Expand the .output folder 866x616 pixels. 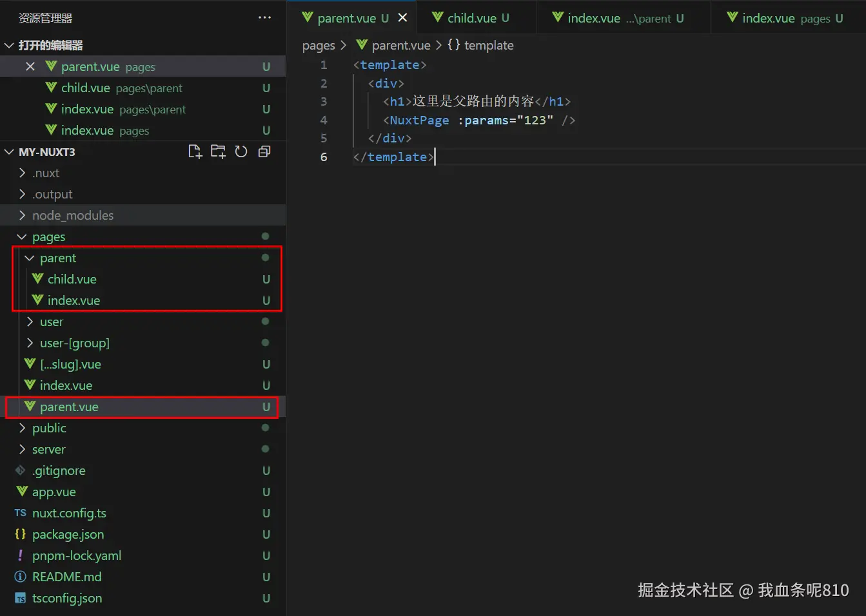[x=22, y=194]
